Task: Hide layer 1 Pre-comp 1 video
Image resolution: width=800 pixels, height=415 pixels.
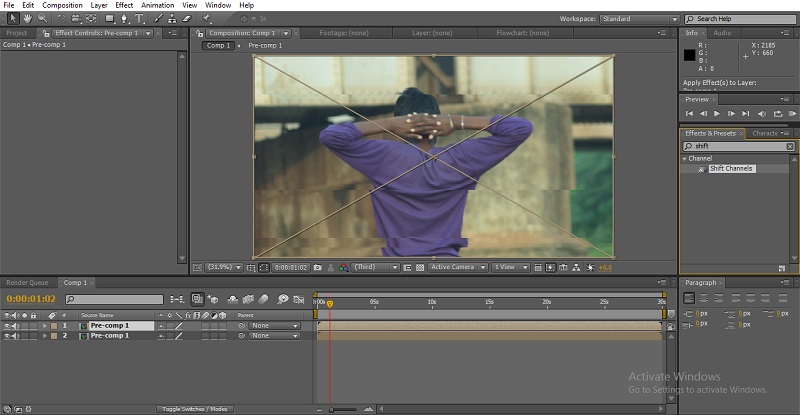Action: (7, 326)
